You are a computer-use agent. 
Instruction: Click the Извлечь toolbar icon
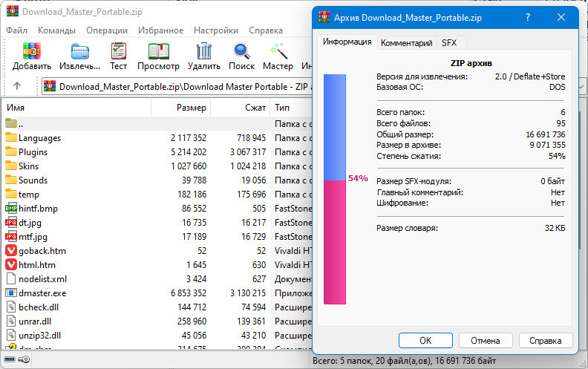(x=80, y=51)
